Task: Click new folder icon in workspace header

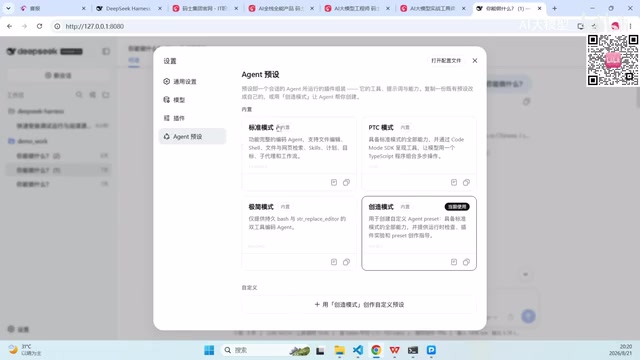Action: click(x=106, y=95)
